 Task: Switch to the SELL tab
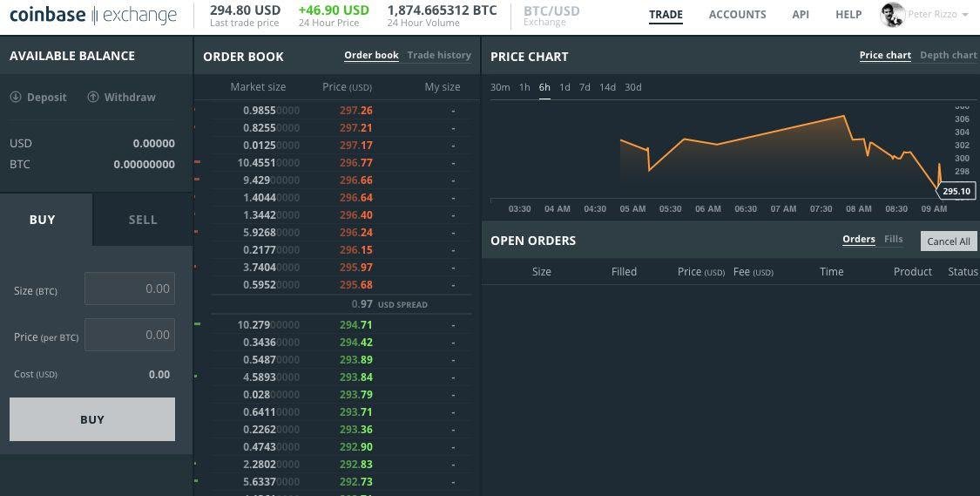143,220
